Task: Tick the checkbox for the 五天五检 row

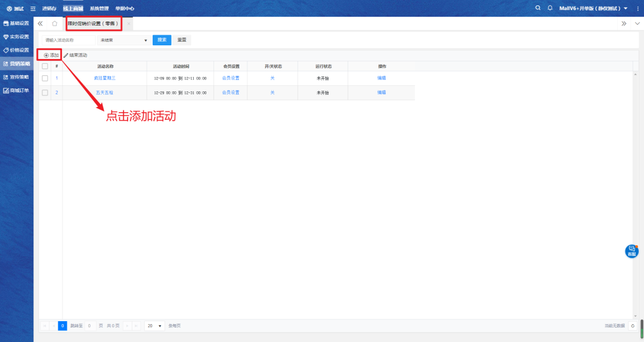Action: point(45,93)
